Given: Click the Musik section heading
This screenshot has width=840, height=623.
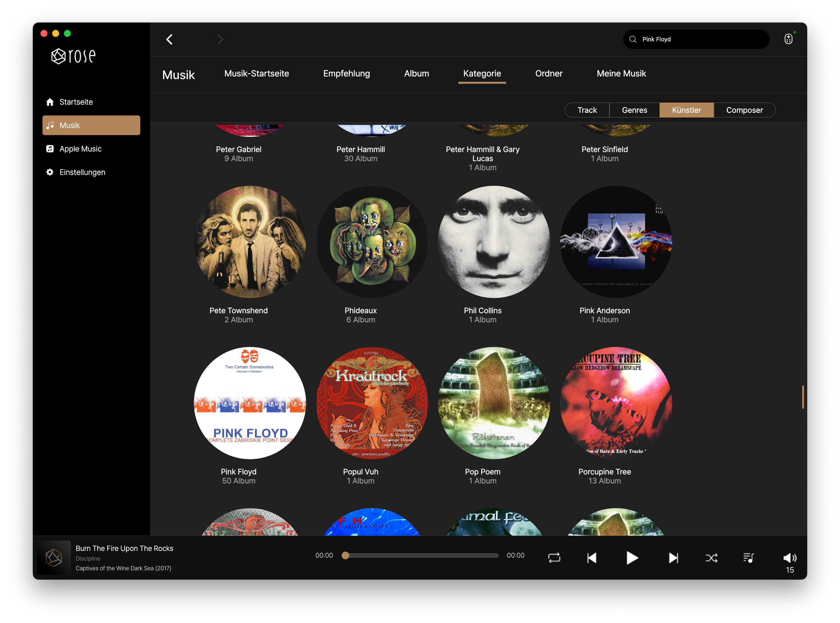Looking at the screenshot, I should tap(178, 75).
